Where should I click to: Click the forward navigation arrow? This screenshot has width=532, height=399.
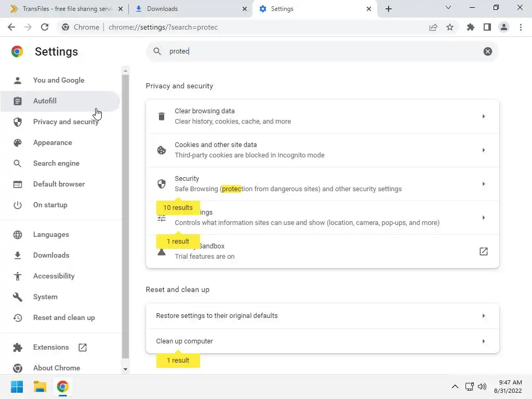tap(28, 27)
